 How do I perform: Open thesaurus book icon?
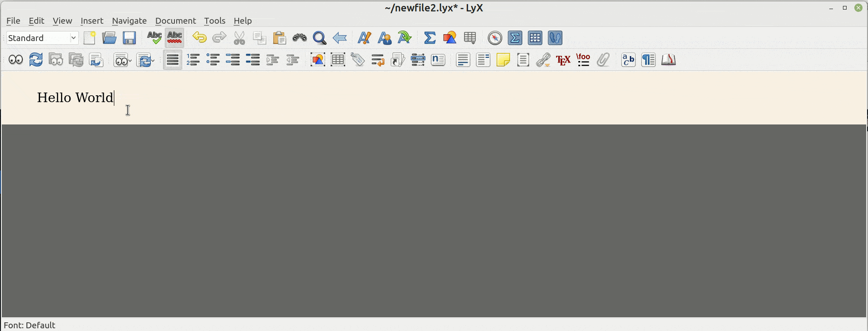669,60
